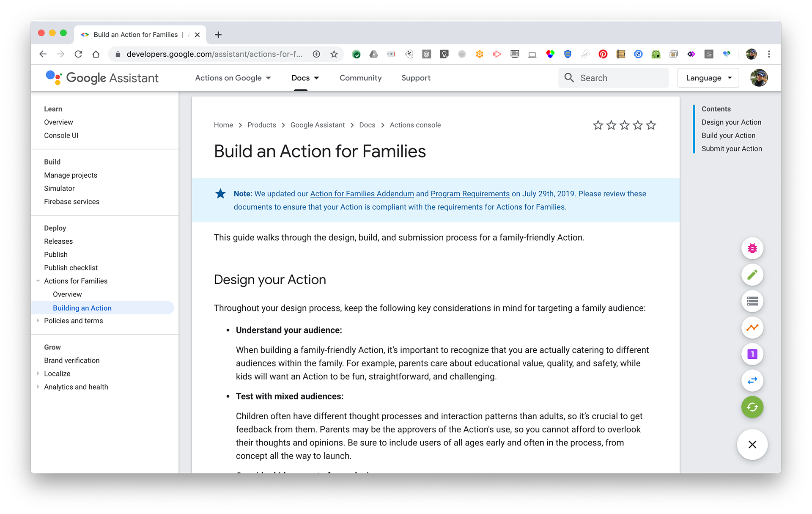
Task: Select Console UI in the sidebar
Action: click(61, 135)
